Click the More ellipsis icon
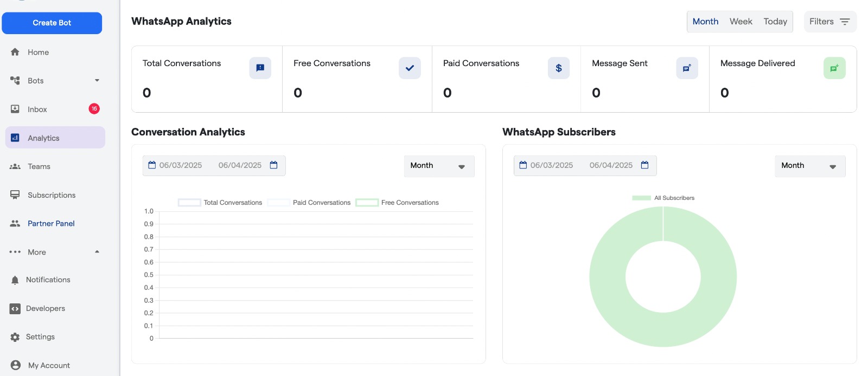Screen dimensions: 868x376 click(15, 252)
